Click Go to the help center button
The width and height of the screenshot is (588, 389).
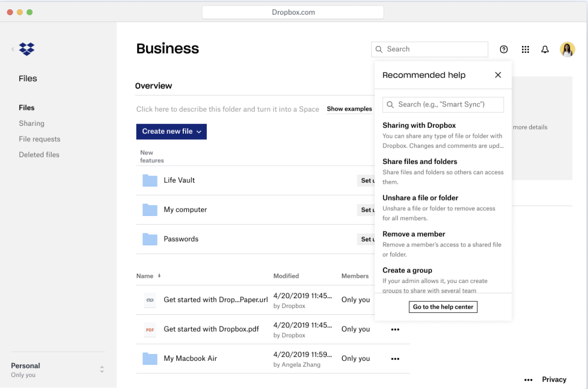click(x=443, y=307)
